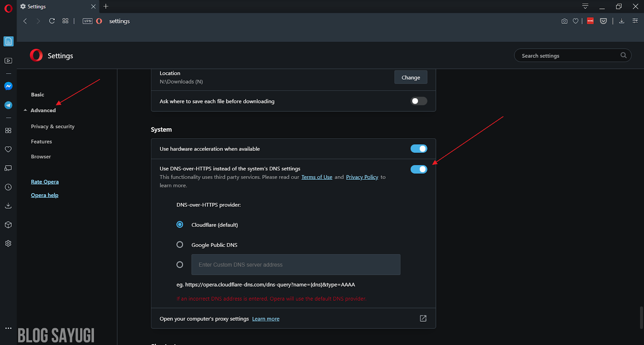Open the Downloads icon in the toolbar

click(x=621, y=21)
